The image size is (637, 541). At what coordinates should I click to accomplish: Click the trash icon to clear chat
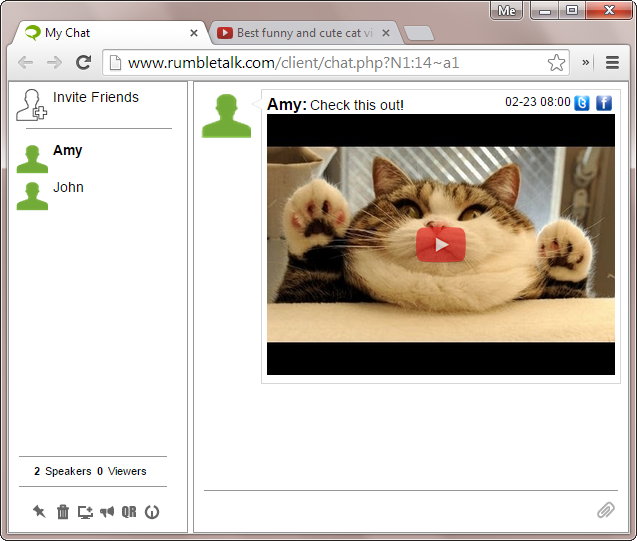point(63,512)
